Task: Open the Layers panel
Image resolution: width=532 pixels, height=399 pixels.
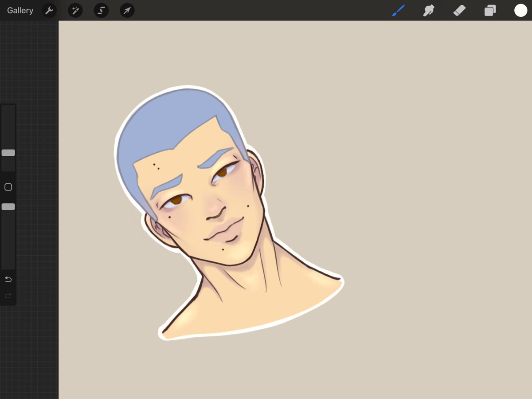Action: point(490,10)
